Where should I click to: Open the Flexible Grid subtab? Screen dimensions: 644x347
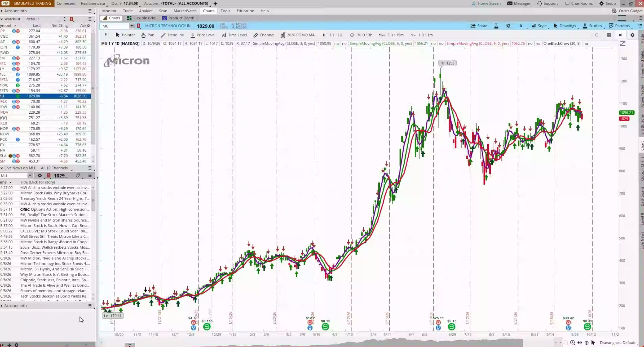point(141,18)
